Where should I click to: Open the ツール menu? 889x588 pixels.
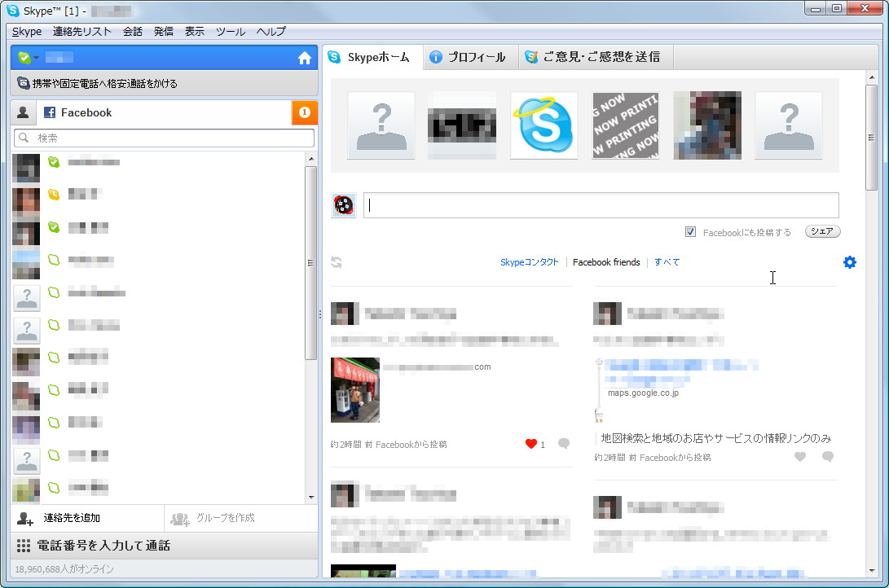230,31
